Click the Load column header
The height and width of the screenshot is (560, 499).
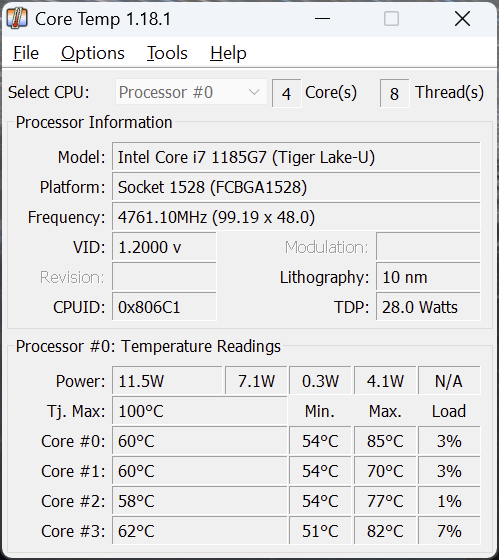[x=449, y=411]
